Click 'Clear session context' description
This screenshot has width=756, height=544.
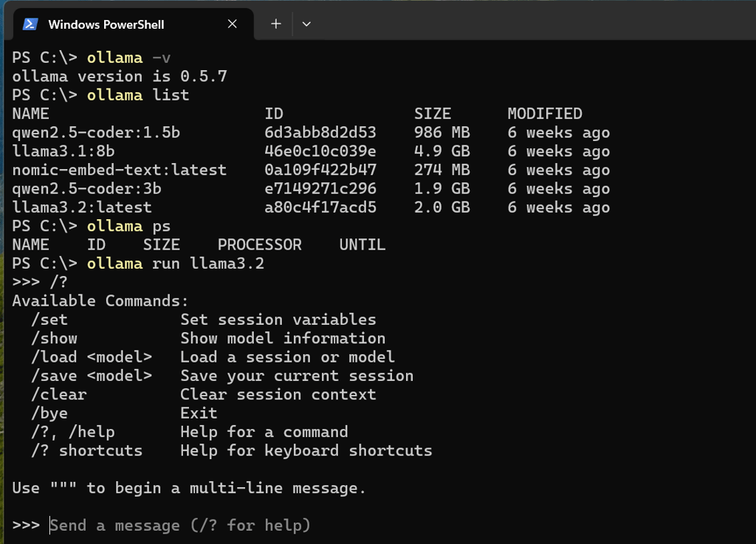pyautogui.click(x=278, y=395)
